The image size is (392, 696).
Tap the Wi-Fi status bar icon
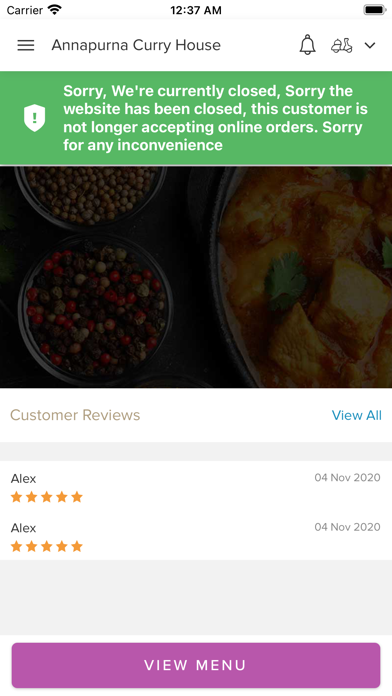click(55, 10)
